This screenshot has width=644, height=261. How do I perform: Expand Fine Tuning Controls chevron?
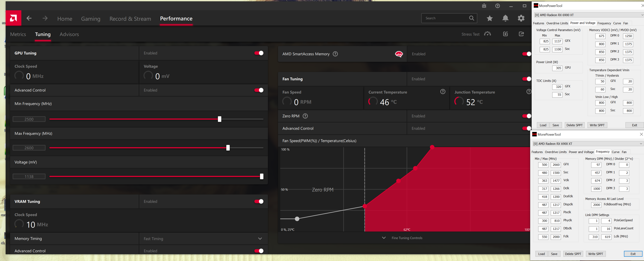pyautogui.click(x=384, y=238)
